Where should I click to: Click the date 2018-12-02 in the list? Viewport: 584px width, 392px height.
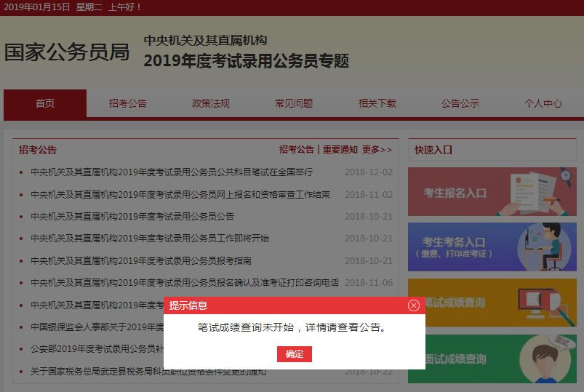[369, 172]
